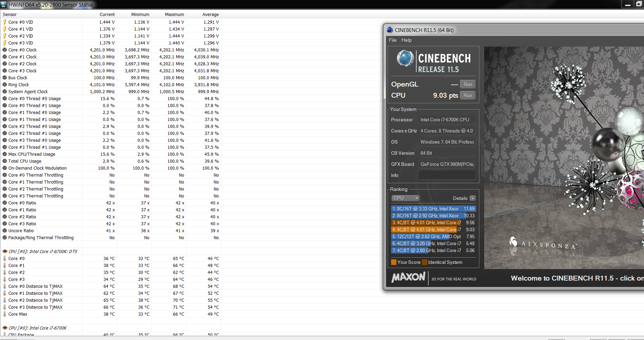
Task: Click the Processor field in Your System
Action: (447, 120)
